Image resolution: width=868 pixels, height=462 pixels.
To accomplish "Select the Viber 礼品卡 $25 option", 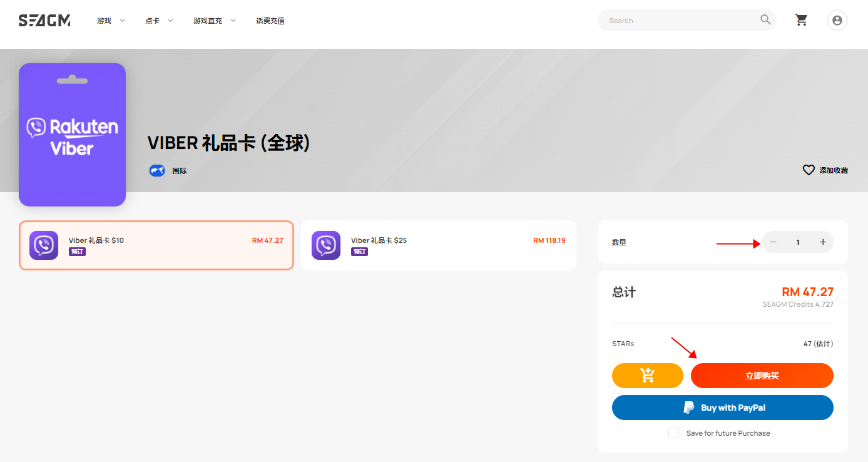I will tap(439, 245).
